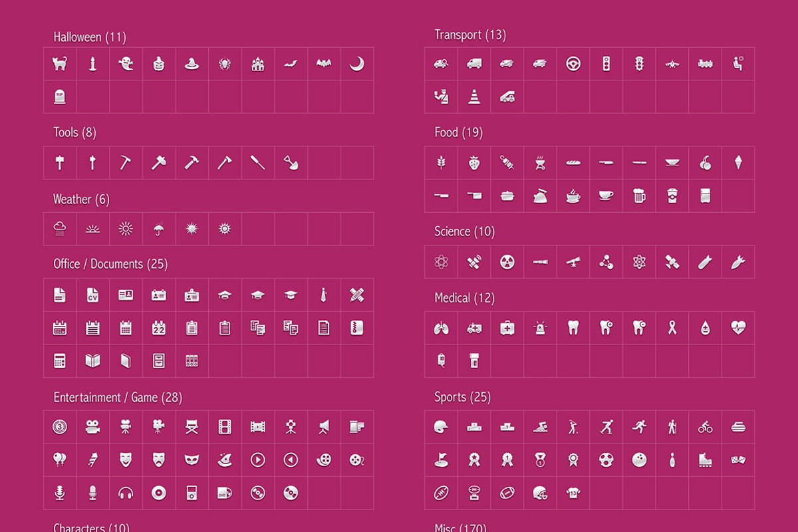
Task: Click the traffic cone icon
Action: pyautogui.click(x=474, y=96)
